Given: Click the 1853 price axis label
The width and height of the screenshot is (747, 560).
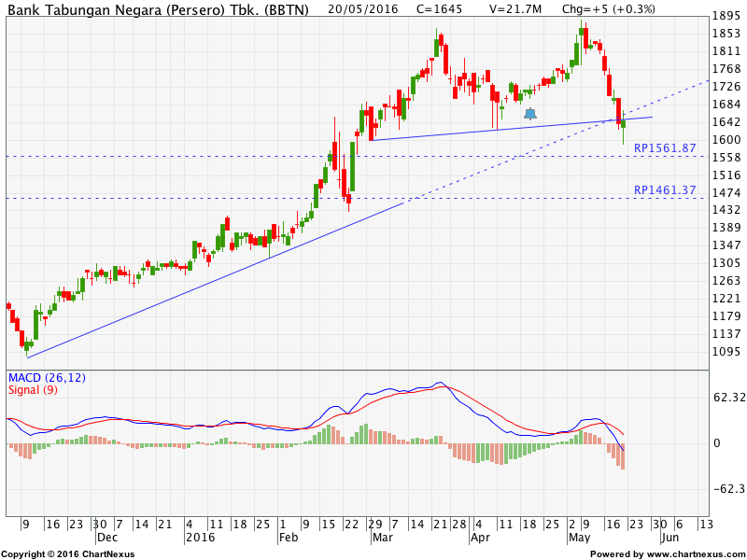Looking at the screenshot, I should click(726, 34).
